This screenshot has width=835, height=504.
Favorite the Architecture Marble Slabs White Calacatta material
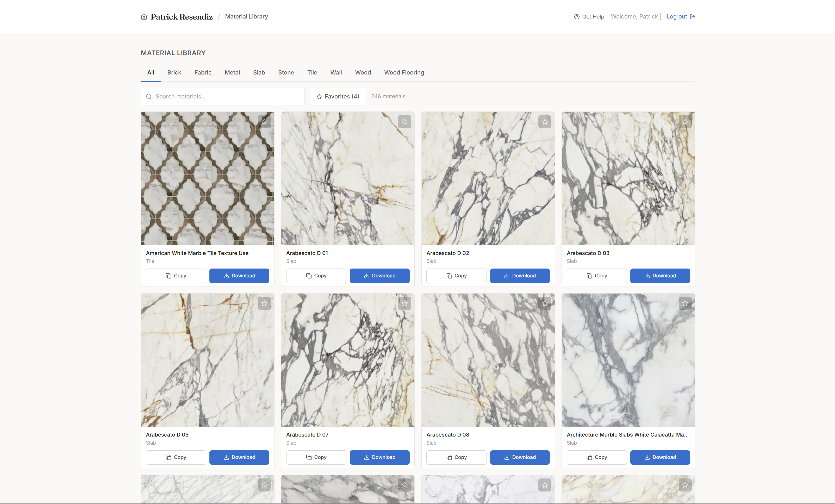(685, 303)
